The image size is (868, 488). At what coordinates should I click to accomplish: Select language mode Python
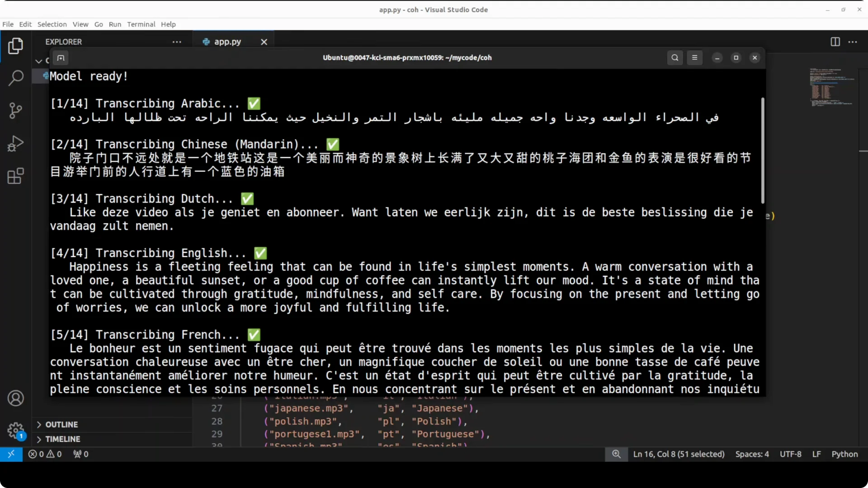point(844,454)
